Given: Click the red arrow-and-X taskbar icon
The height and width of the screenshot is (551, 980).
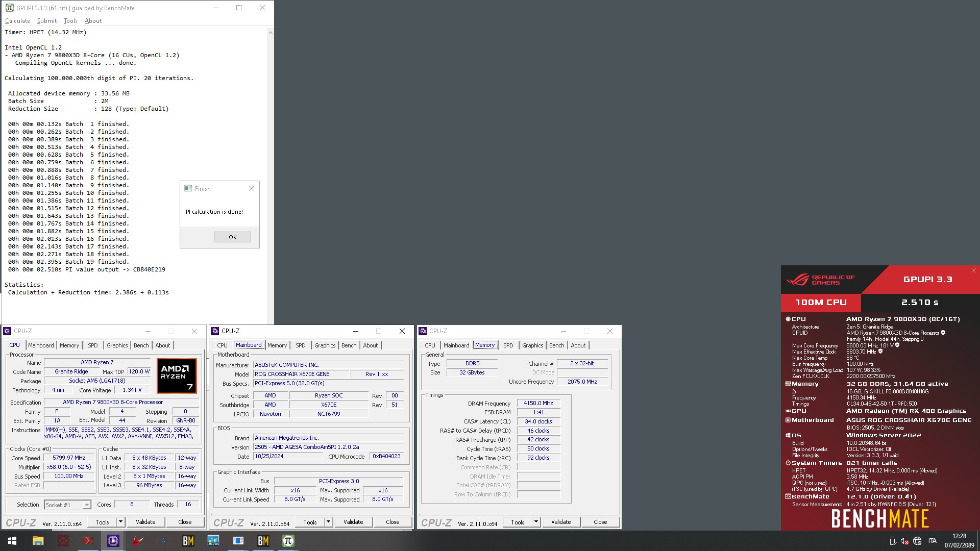Looking at the screenshot, I should coord(88,541).
